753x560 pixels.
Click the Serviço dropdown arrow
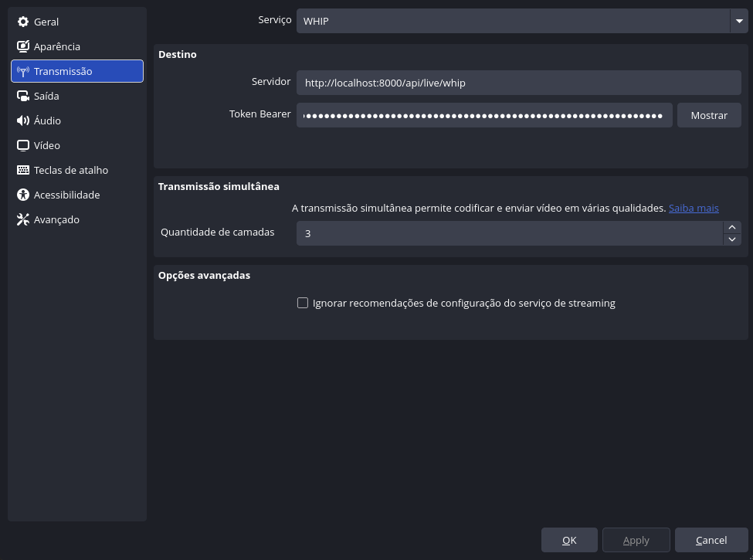tap(739, 21)
